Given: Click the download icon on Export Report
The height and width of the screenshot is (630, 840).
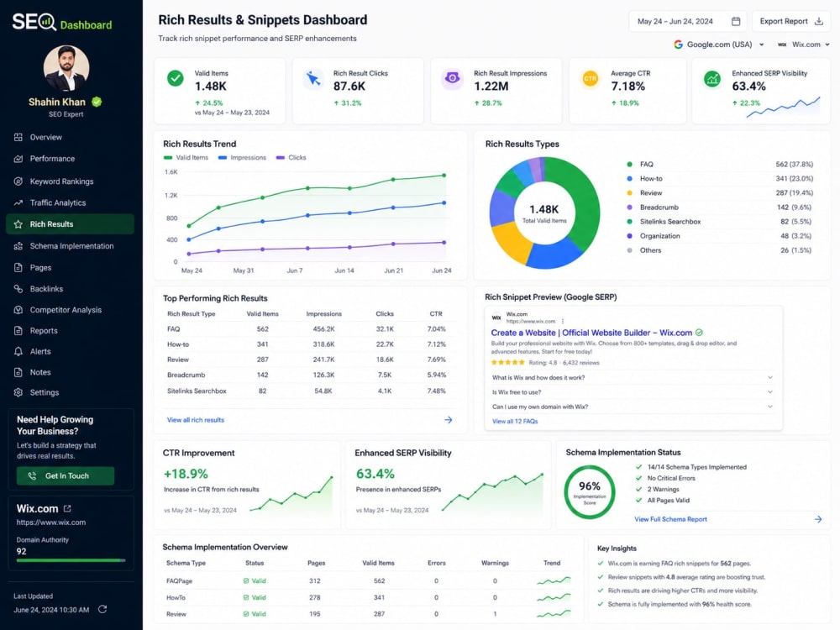Looking at the screenshot, I should (x=818, y=22).
